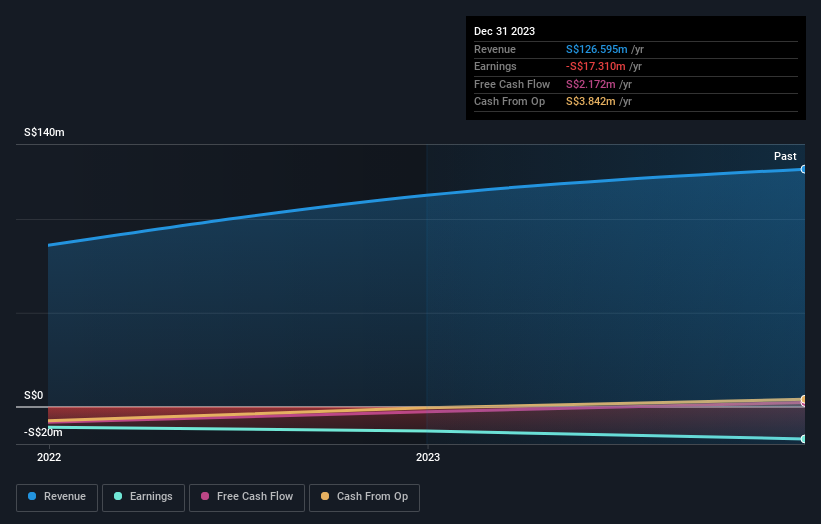The image size is (821, 524).
Task: Click the S$126.595m revenue value
Action: pos(596,49)
